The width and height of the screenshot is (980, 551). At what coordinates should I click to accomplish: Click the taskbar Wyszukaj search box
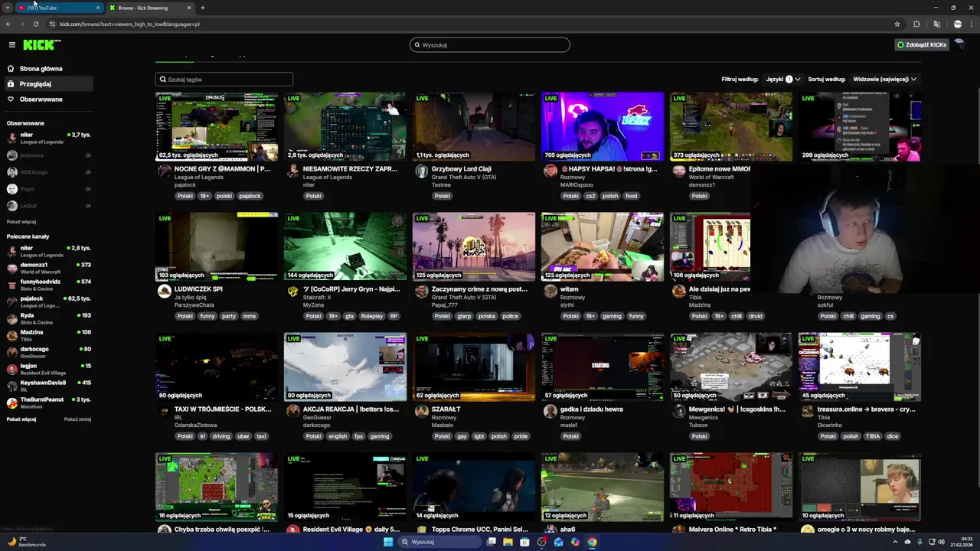[439, 542]
